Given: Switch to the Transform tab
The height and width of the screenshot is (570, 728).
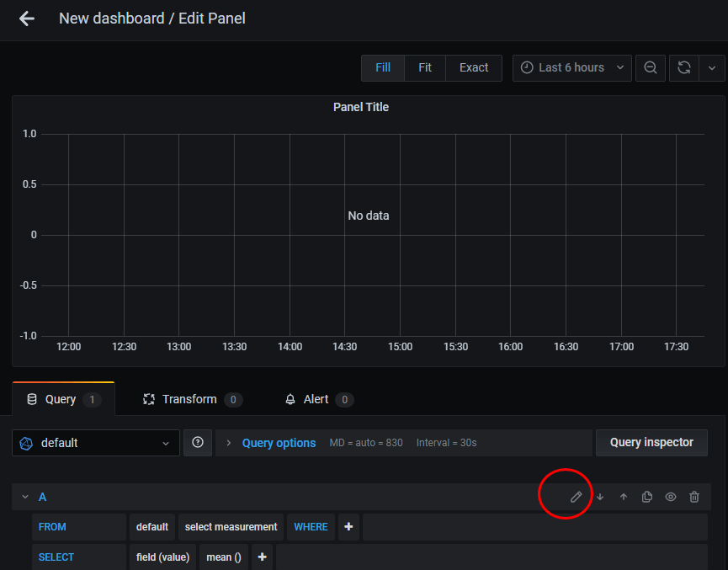Looking at the screenshot, I should [x=189, y=399].
